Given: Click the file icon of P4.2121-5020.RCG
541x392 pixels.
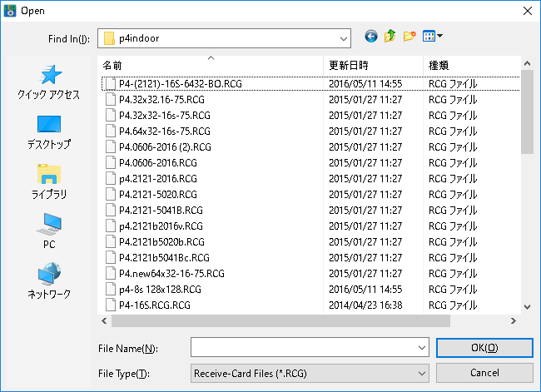Looking at the screenshot, I should (x=111, y=195).
